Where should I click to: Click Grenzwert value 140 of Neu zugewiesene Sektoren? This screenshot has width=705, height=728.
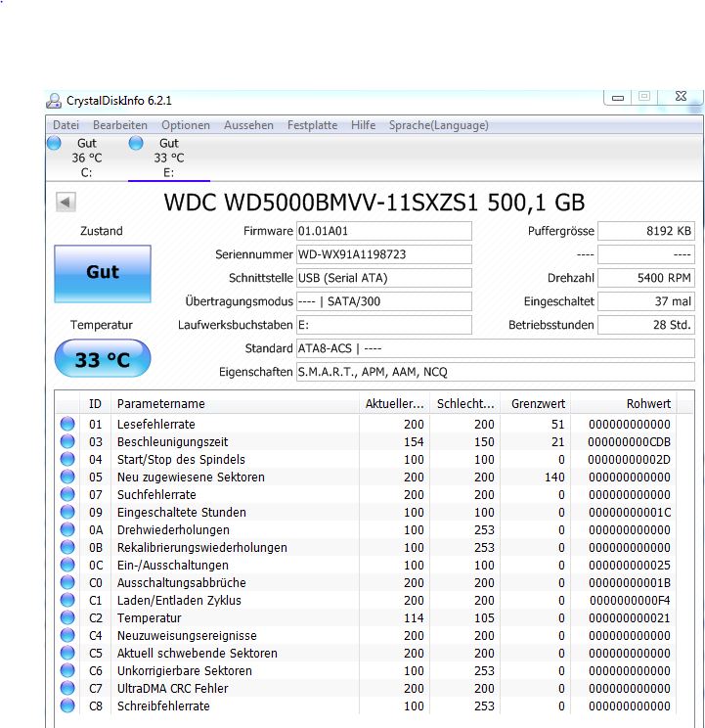(554, 477)
